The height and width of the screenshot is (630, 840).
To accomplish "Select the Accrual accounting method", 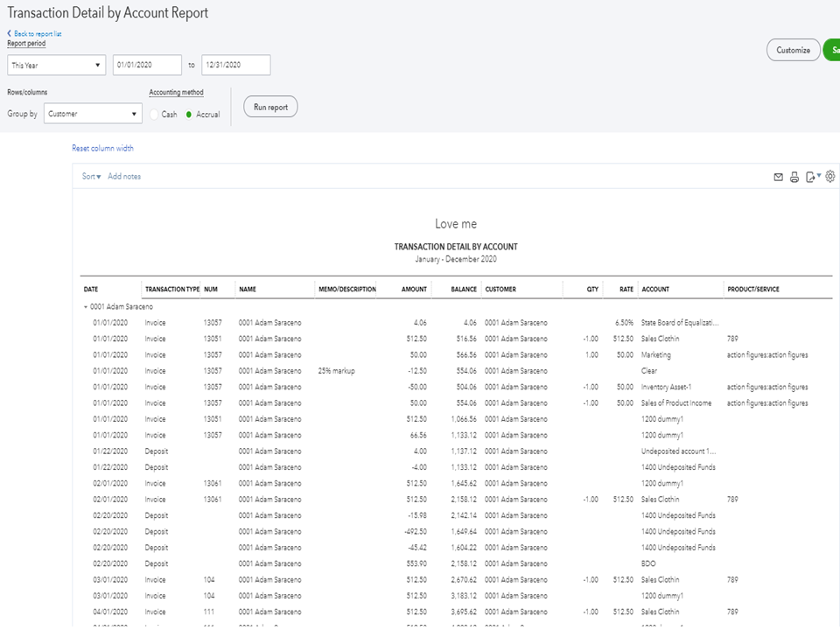I will pyautogui.click(x=189, y=115).
